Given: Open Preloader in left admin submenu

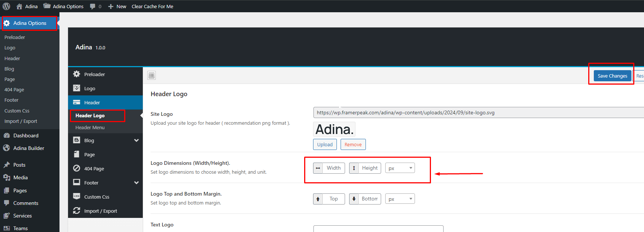Looking at the screenshot, I should click(x=15, y=37).
